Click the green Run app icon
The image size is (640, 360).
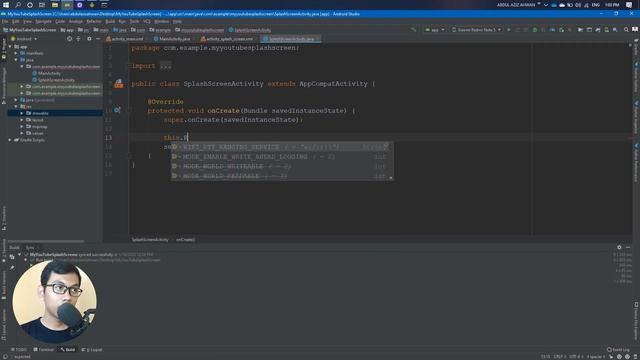tap(509, 30)
